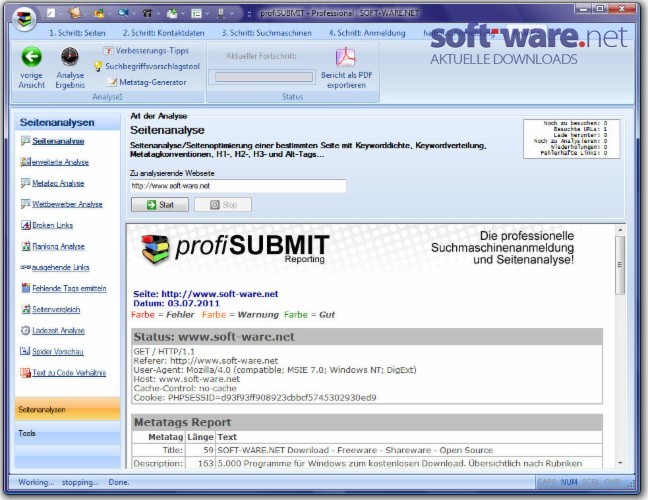
Task: Switch to 3. Schritt: Suchmaschinen tab
Action: click(267, 33)
